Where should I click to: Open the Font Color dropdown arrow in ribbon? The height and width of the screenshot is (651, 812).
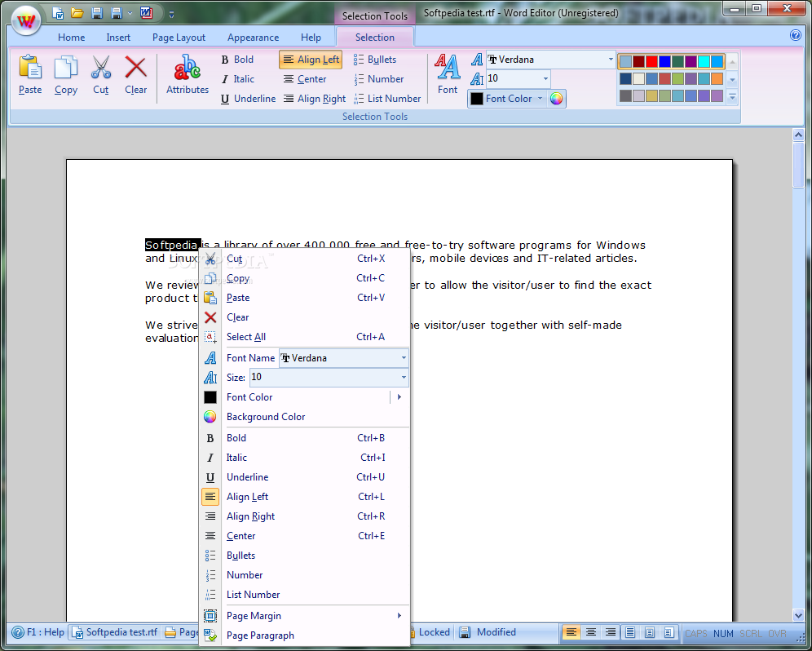(x=541, y=99)
